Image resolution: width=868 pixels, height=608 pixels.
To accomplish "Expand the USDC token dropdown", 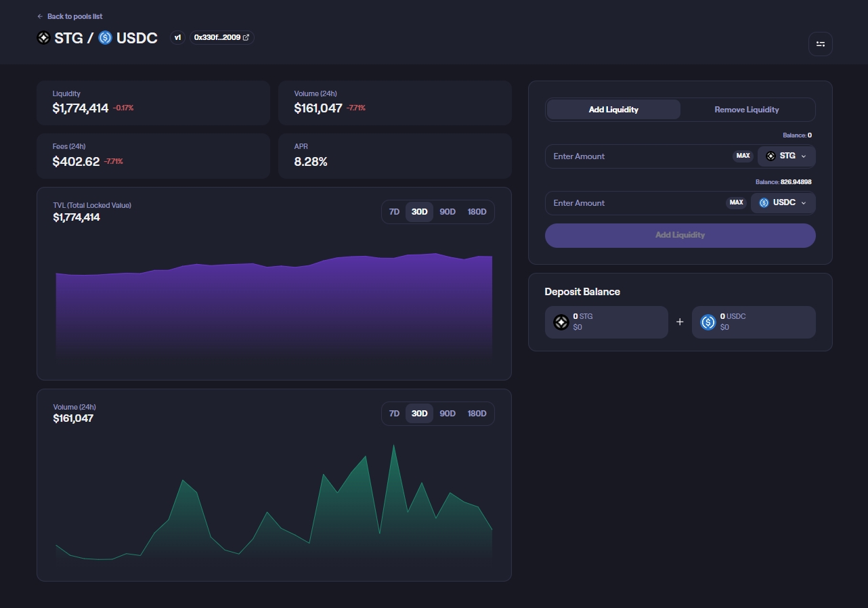I will point(783,203).
